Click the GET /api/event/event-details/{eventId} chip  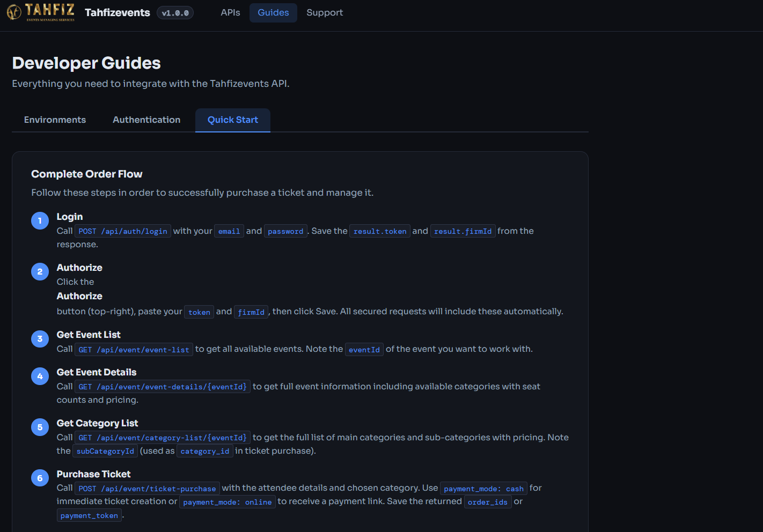(x=163, y=387)
